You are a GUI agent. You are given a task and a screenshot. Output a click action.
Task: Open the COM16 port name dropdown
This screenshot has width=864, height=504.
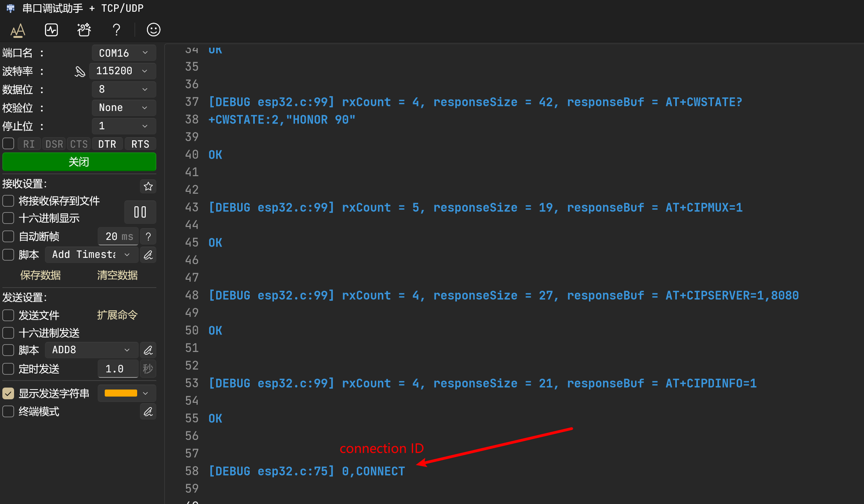pos(124,53)
